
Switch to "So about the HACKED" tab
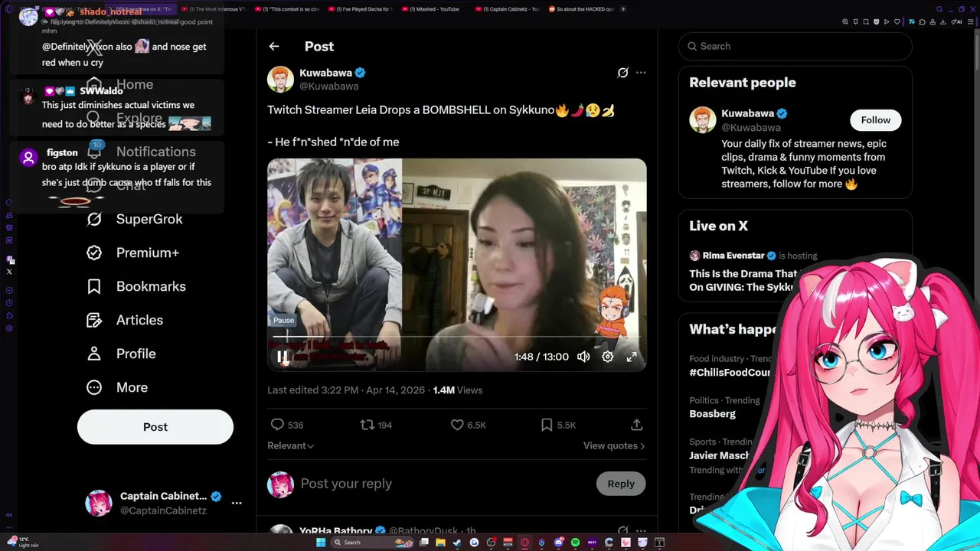point(581,9)
